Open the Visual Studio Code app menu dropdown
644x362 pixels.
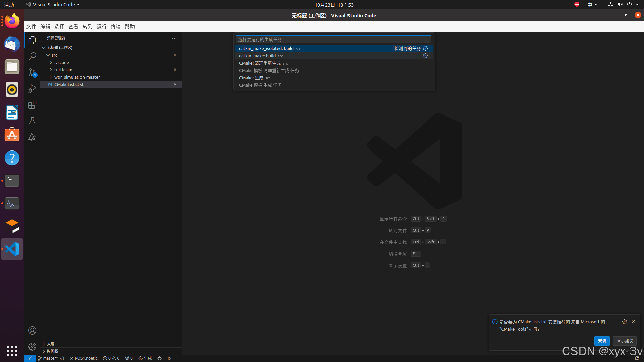coord(53,5)
